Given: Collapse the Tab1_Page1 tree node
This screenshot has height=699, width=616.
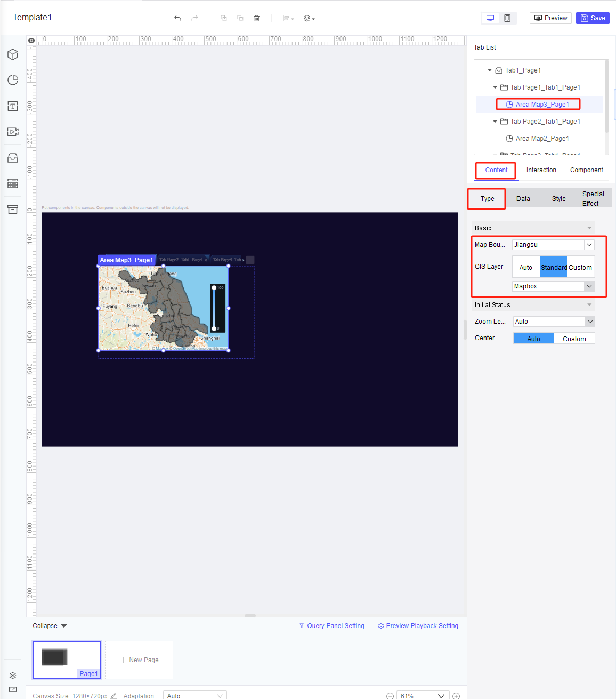Looking at the screenshot, I should tap(489, 70).
